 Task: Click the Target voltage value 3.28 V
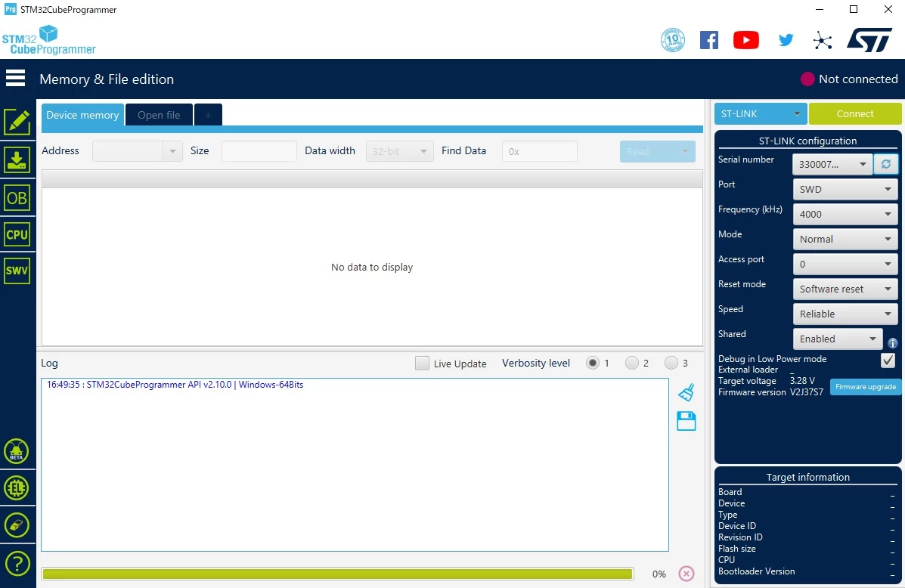point(802,381)
